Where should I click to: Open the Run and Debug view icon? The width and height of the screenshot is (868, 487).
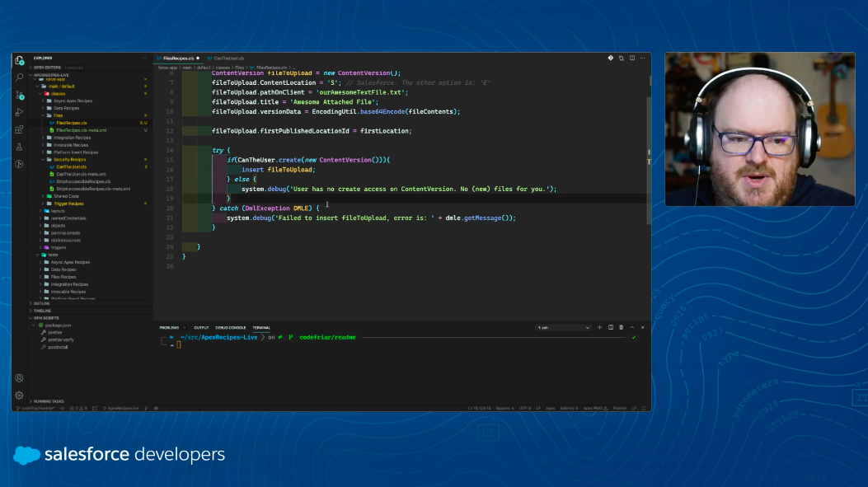click(20, 112)
